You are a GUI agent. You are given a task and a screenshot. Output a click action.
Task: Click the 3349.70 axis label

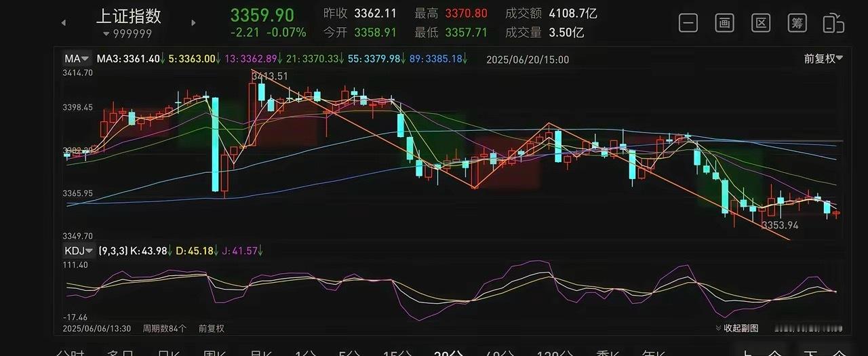click(x=78, y=236)
